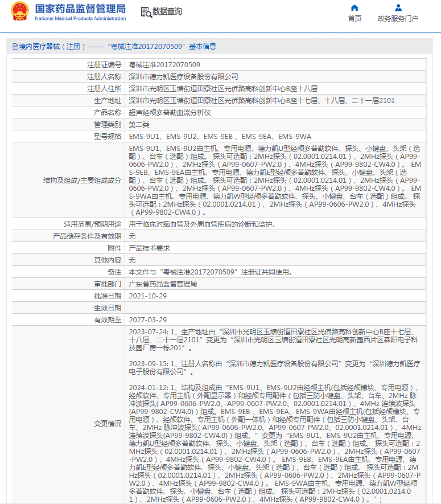Click the 首页 home icon
Image resolution: width=441 pixels, height=504 pixels.
coord(355,8)
